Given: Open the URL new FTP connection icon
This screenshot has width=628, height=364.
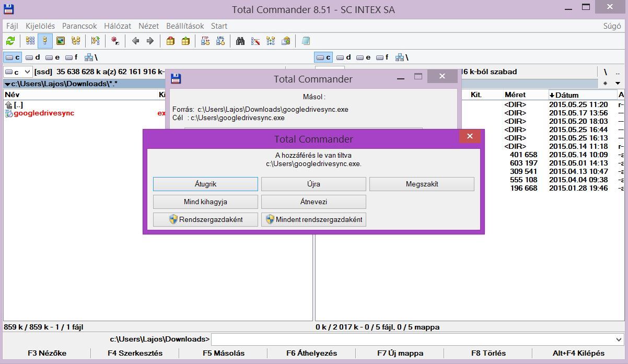Looking at the screenshot, I should 220,41.
